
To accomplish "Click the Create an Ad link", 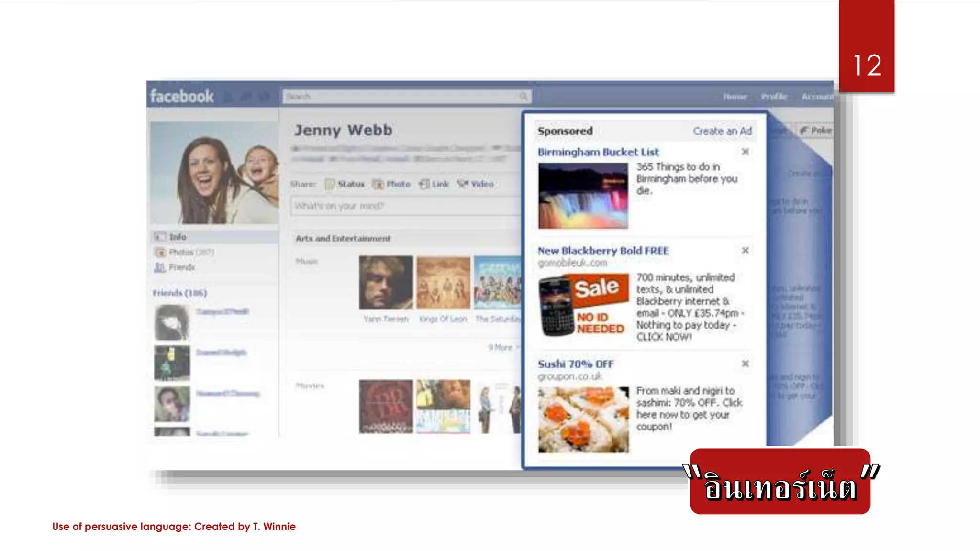I will pos(722,131).
